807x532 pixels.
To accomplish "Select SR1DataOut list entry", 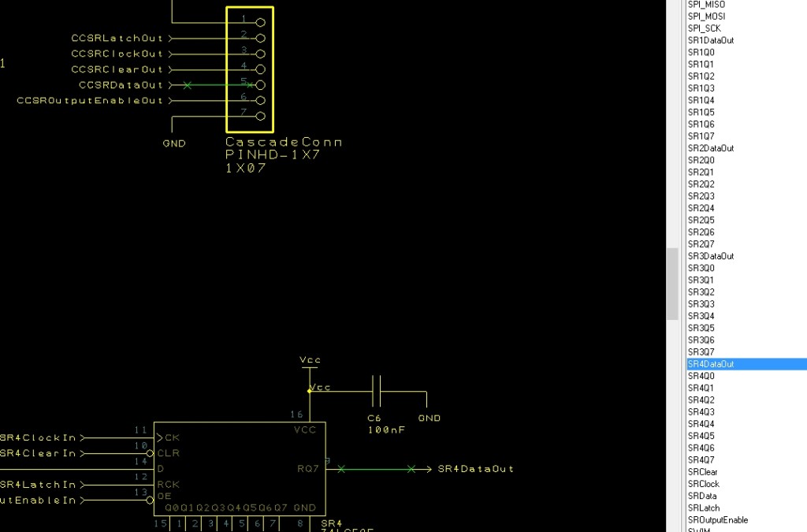I will [x=711, y=40].
